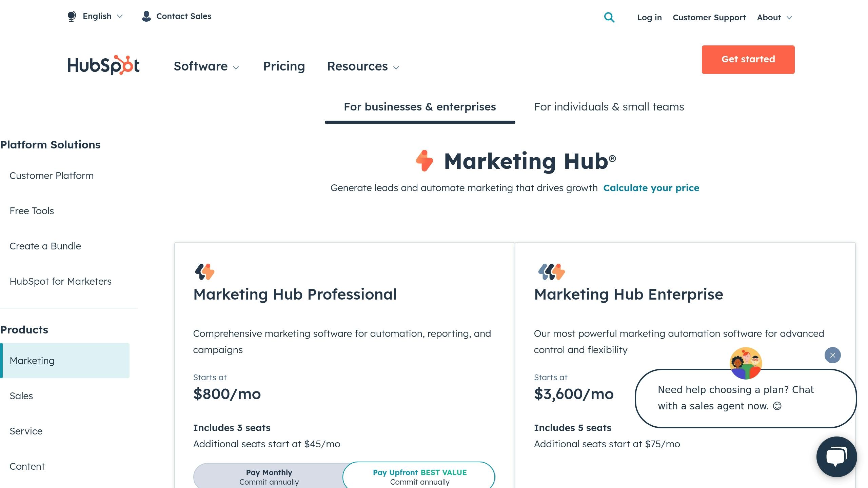Viewport: 868px width, 488px height.
Task: Expand the Resources menu
Action: point(363,66)
